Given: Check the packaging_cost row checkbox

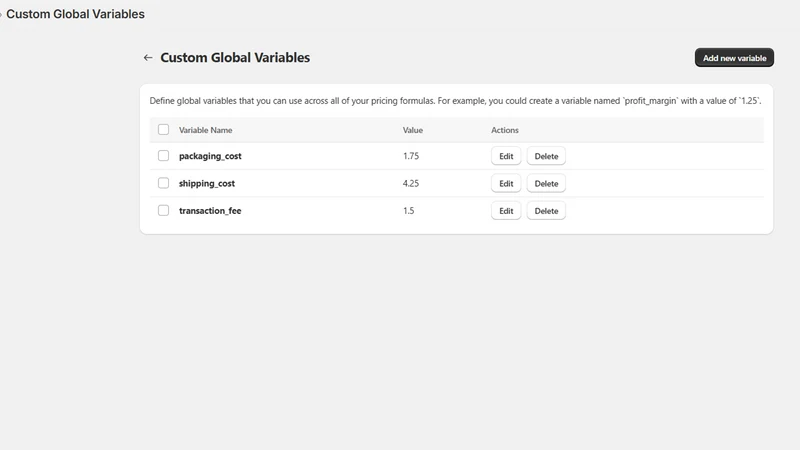Looking at the screenshot, I should click(x=163, y=156).
